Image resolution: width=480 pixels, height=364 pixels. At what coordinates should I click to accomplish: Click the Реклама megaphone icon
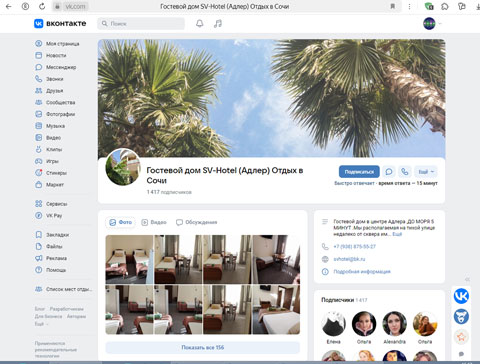[39, 258]
